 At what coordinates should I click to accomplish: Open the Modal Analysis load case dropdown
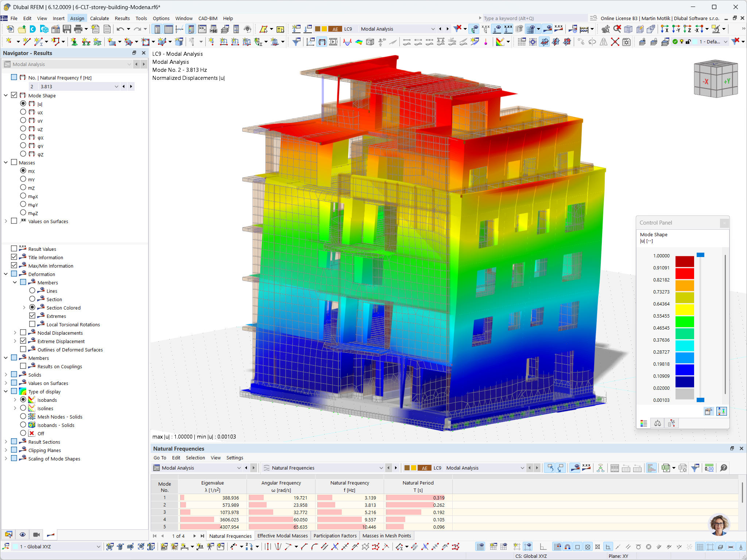(x=433, y=29)
